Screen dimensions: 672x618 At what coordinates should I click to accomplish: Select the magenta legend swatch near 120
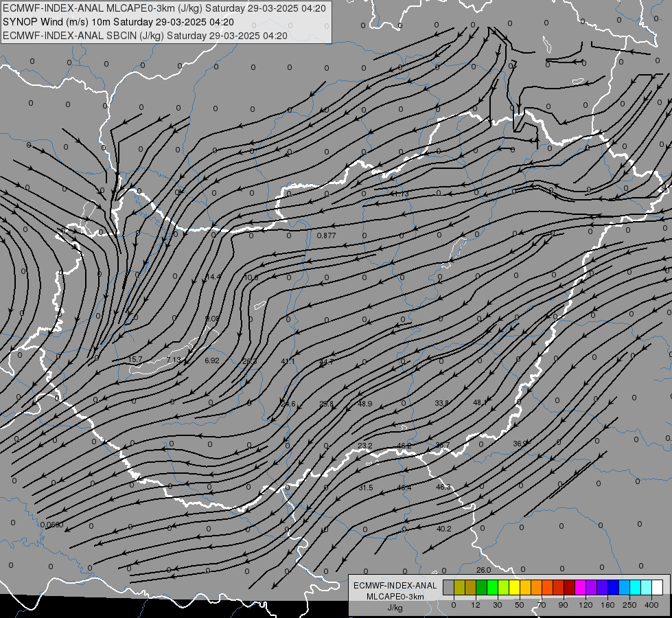(x=580, y=587)
